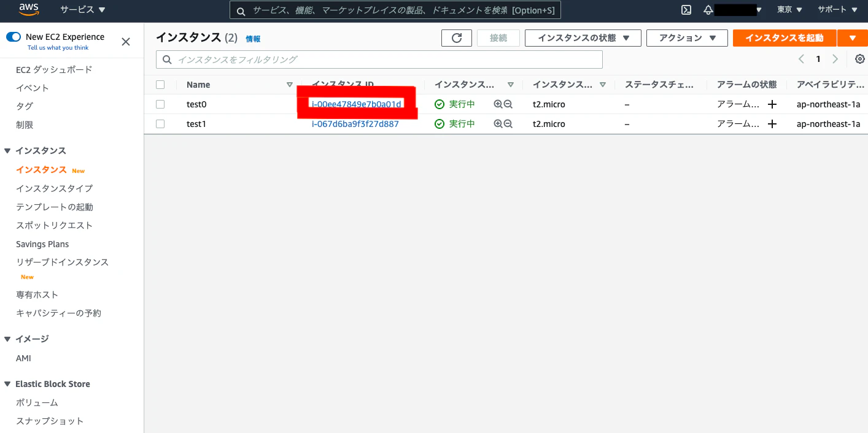868x433 pixels.
Task: Open instance i-00ee47849e7b0a01d link
Action: click(x=357, y=104)
